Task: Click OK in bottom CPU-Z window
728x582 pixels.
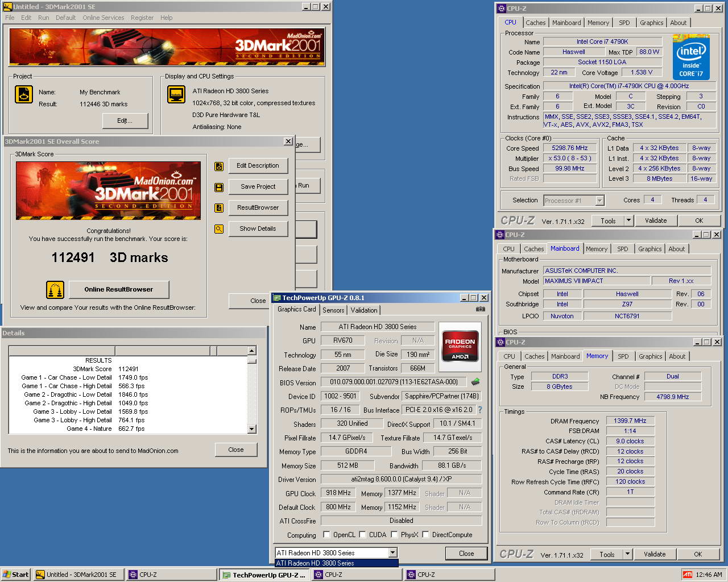Action: 698,554
